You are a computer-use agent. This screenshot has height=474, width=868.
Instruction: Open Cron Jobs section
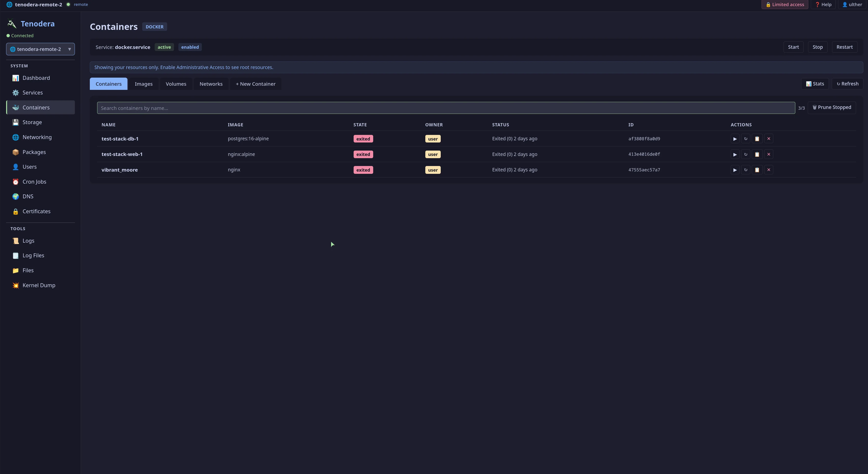click(40, 182)
